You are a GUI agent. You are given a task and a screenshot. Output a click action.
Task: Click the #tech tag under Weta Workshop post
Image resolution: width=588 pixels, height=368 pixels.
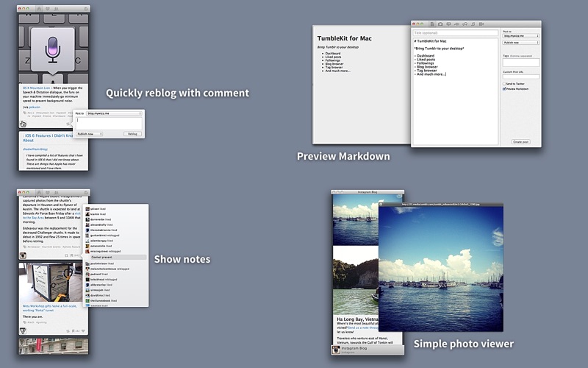tap(31, 322)
